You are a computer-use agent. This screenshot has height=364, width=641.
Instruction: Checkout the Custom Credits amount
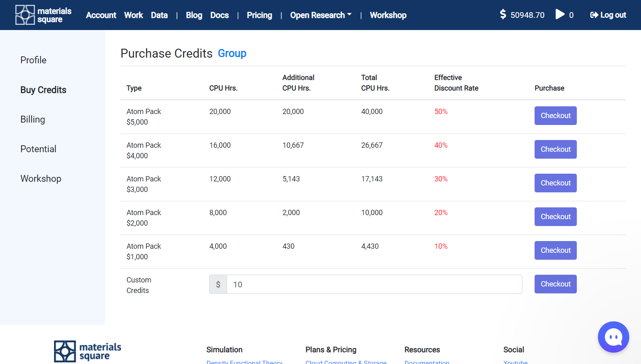tap(555, 284)
